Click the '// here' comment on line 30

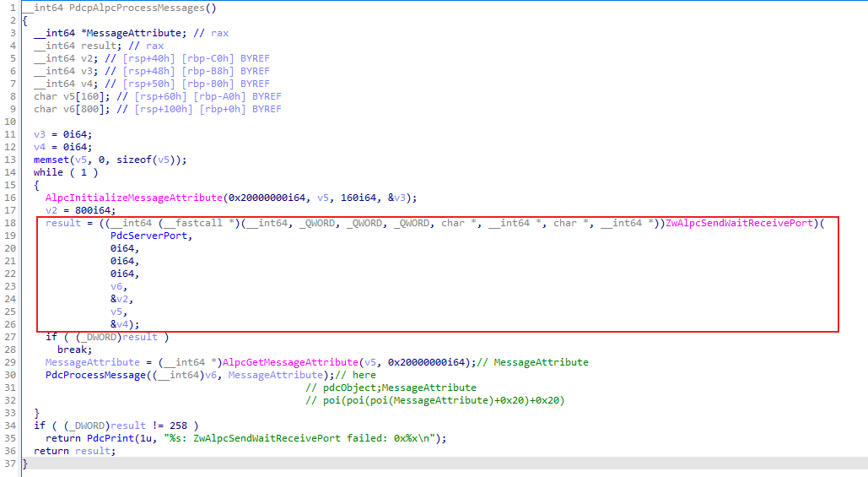tap(355, 375)
